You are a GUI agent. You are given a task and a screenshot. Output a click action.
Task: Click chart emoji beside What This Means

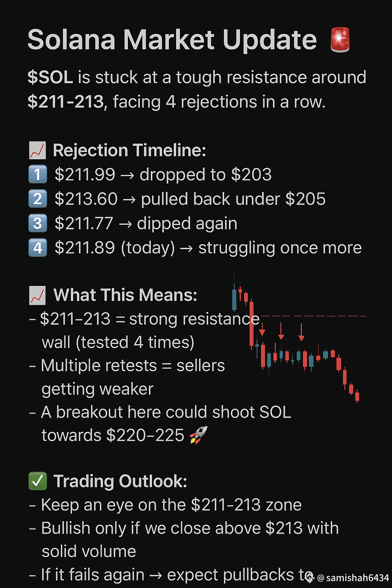tap(38, 296)
